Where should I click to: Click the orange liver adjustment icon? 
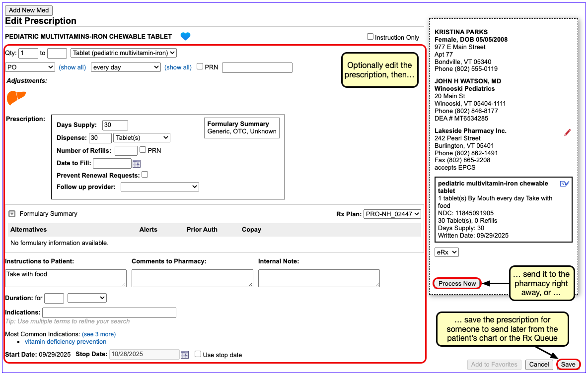[16, 98]
